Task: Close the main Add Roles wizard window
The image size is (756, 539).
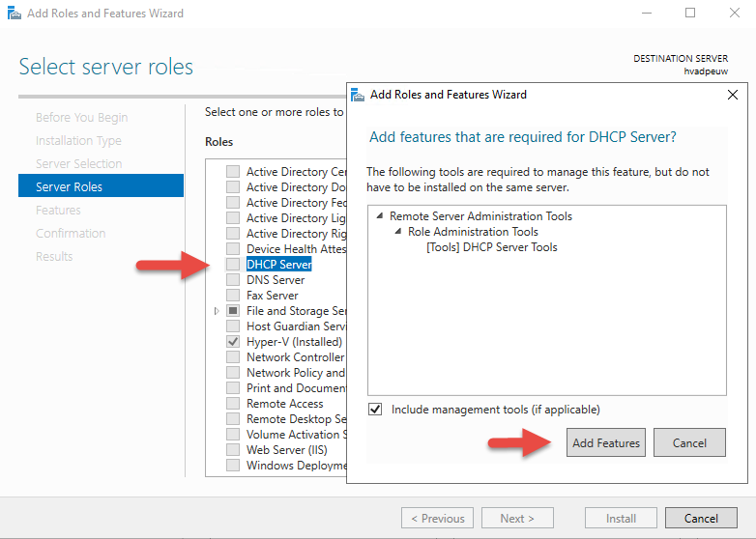Action: [735, 13]
